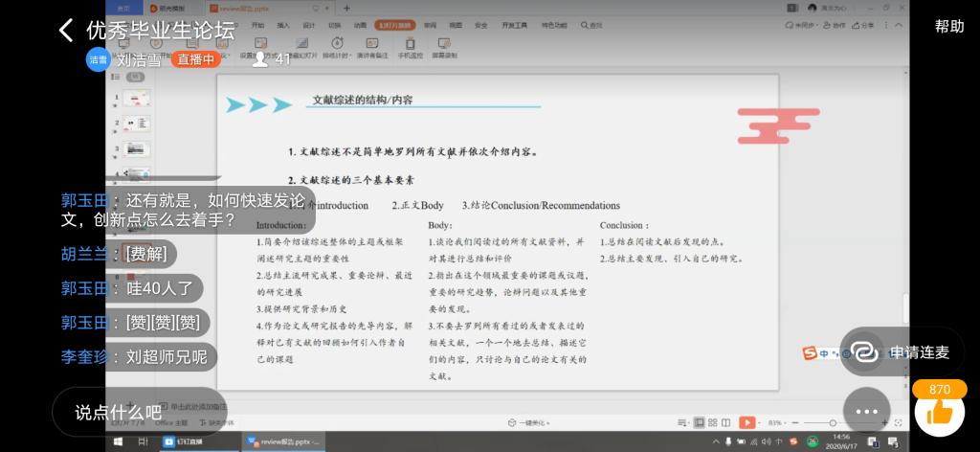This screenshot has width=980, height=452.
Task: Click the review报告.pptx taskbar button
Action: coord(283,441)
